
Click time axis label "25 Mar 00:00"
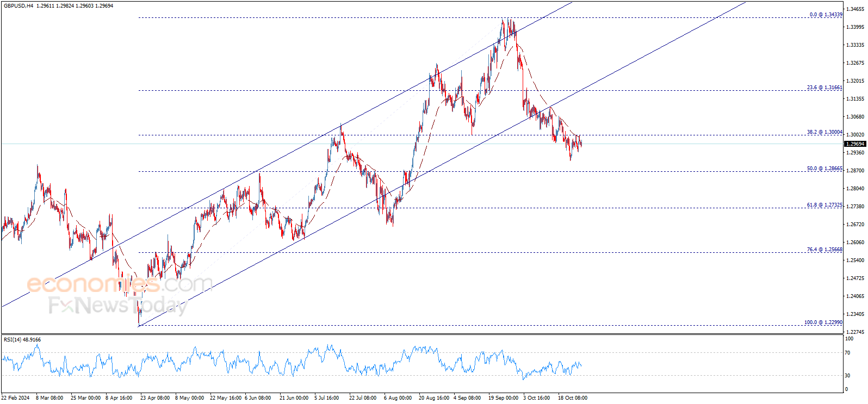point(85,398)
